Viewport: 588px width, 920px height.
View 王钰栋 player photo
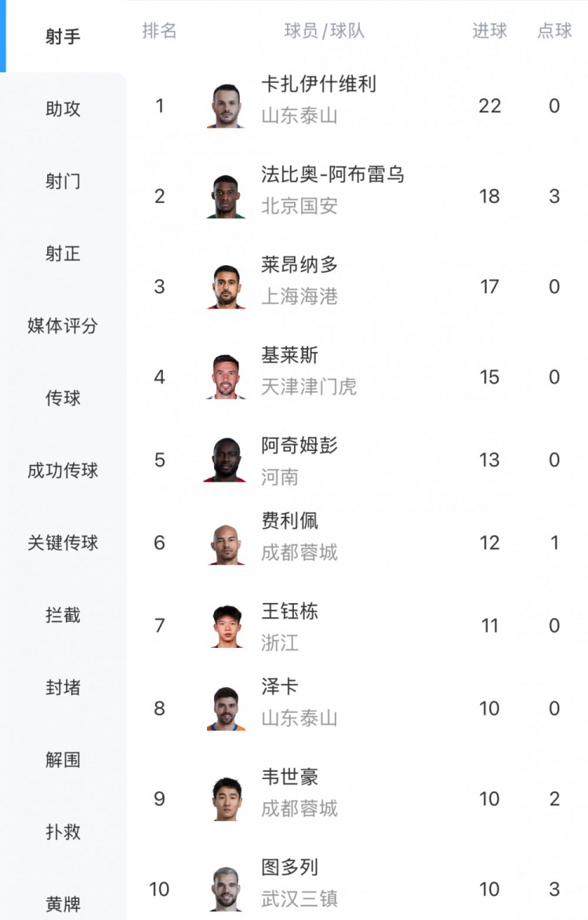226,626
